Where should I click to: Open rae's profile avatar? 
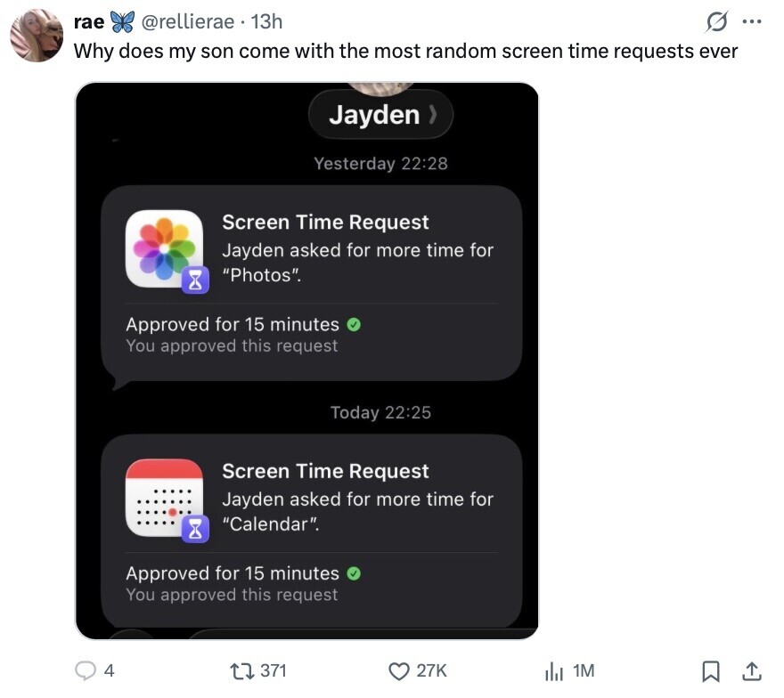(37, 36)
